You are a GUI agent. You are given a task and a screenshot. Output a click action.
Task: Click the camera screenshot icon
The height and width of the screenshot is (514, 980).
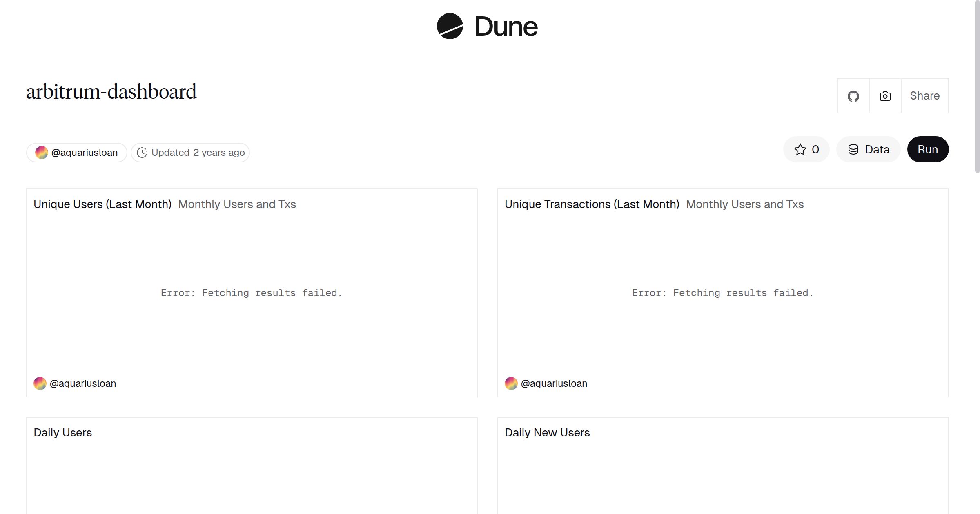pyautogui.click(x=885, y=96)
